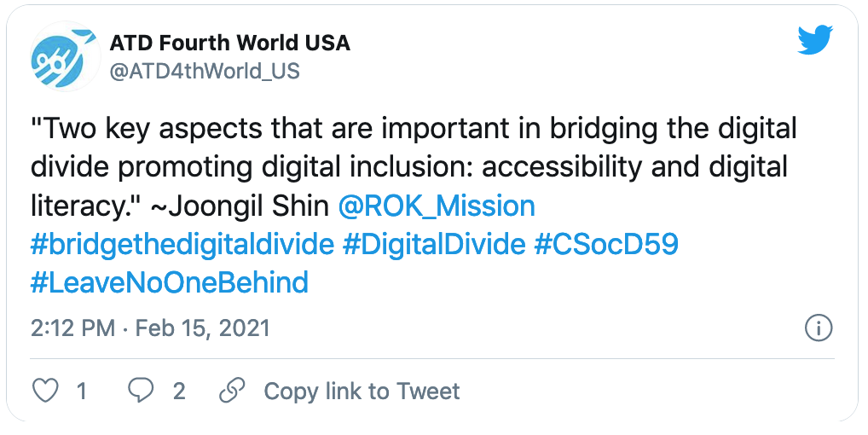The width and height of the screenshot is (868, 435).
Task: Open hashtag #DigitalDivide
Action: pyautogui.click(x=434, y=244)
